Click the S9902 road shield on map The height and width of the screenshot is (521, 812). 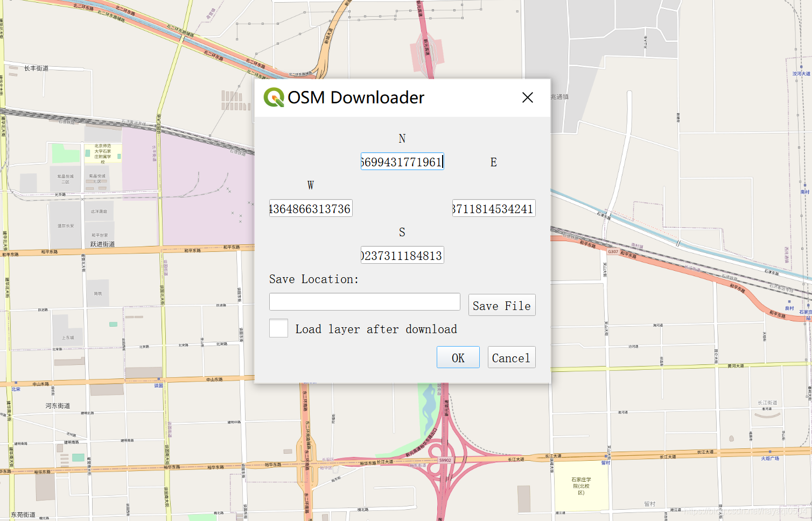[445, 460]
